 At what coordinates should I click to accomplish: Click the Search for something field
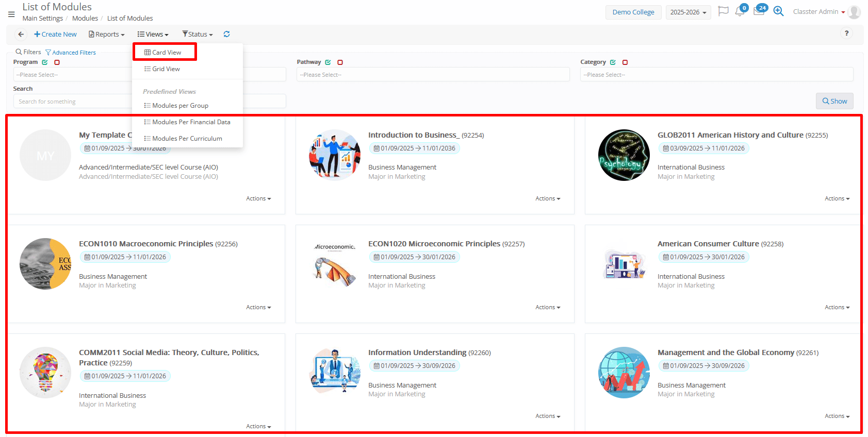coord(72,102)
